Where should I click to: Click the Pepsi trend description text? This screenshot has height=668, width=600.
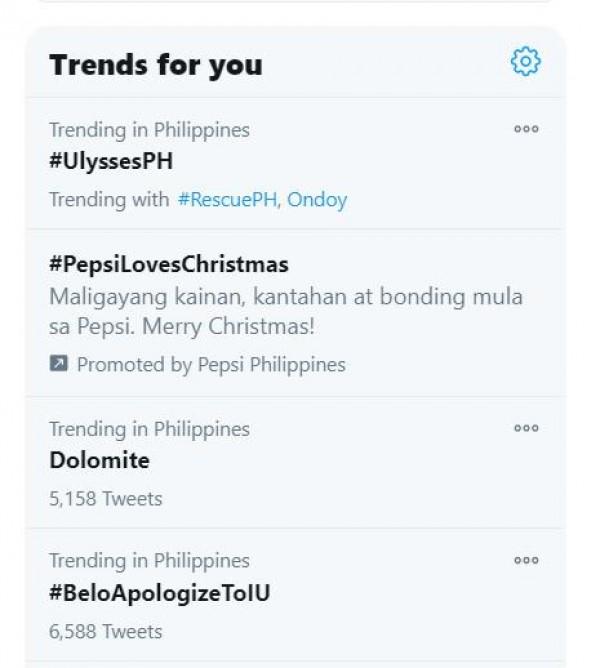pyautogui.click(x=285, y=311)
